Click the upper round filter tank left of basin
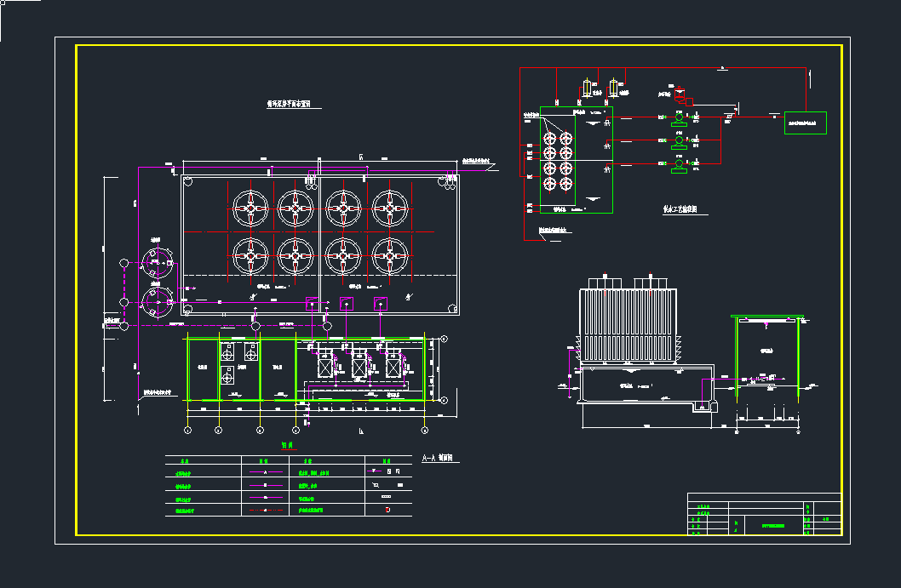The image size is (901, 588). [157, 259]
